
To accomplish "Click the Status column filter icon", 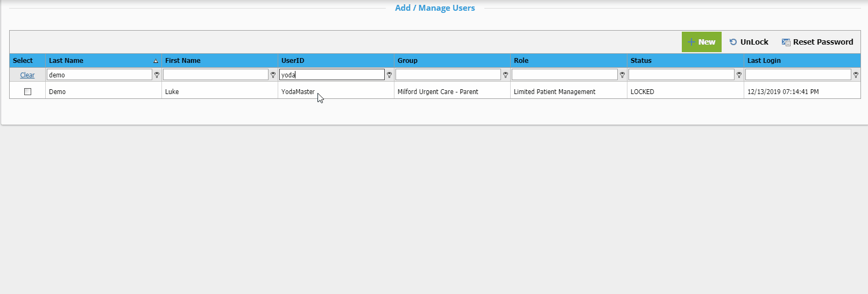I will [x=739, y=75].
